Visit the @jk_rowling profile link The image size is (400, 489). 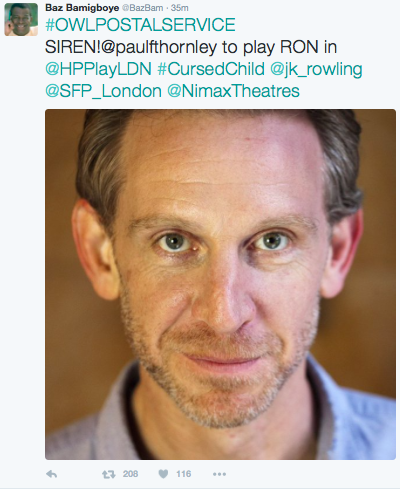click(316, 69)
